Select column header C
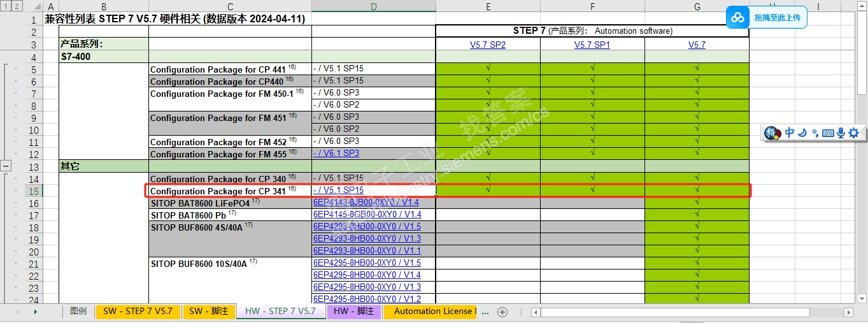This screenshot has width=868, height=323. click(230, 6)
